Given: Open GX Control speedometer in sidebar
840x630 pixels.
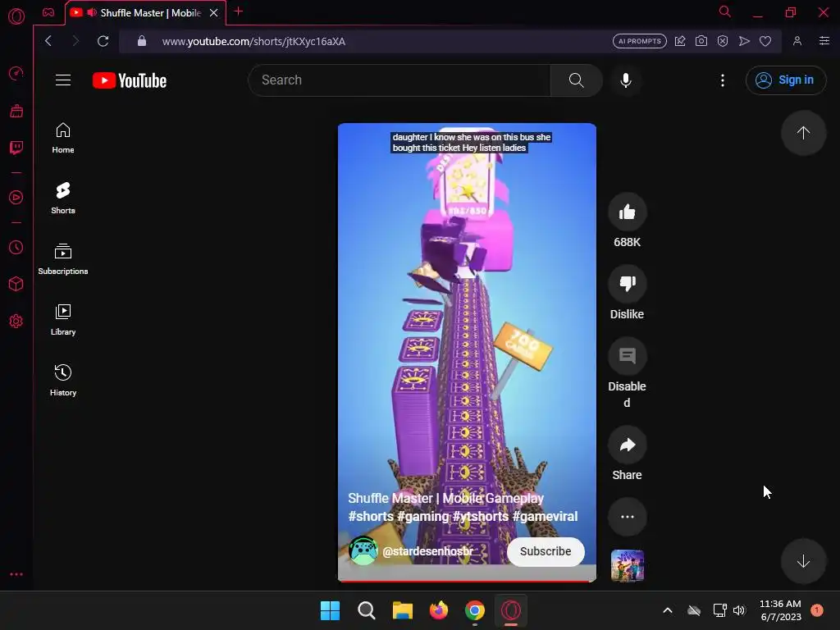Looking at the screenshot, I should click(x=16, y=73).
